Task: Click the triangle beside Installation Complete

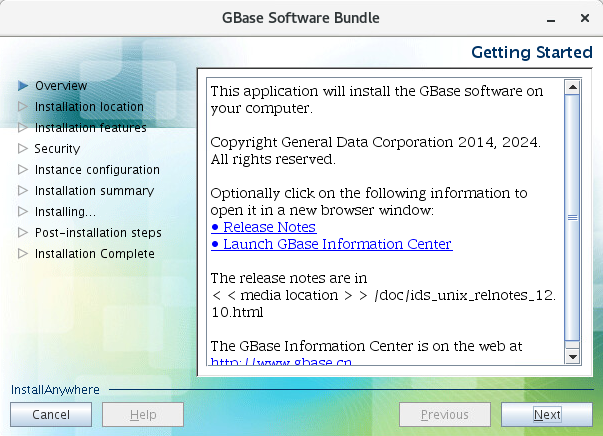Action: click(x=23, y=253)
